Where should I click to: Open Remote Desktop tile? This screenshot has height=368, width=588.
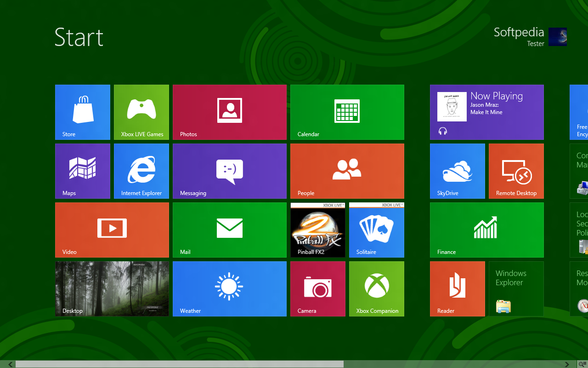[516, 171]
